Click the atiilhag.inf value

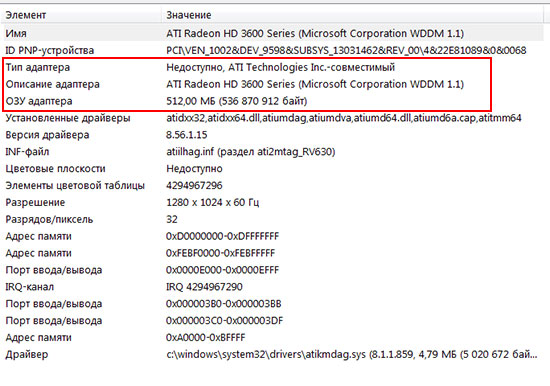coord(251,152)
